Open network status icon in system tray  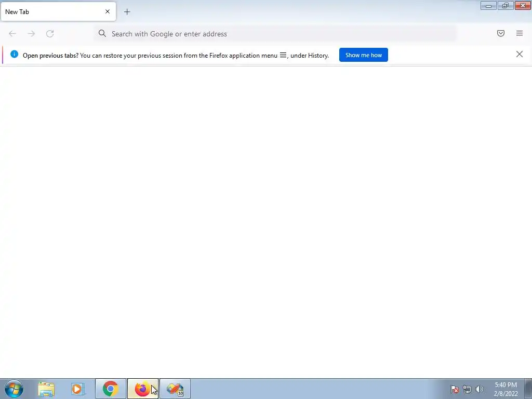(467, 389)
